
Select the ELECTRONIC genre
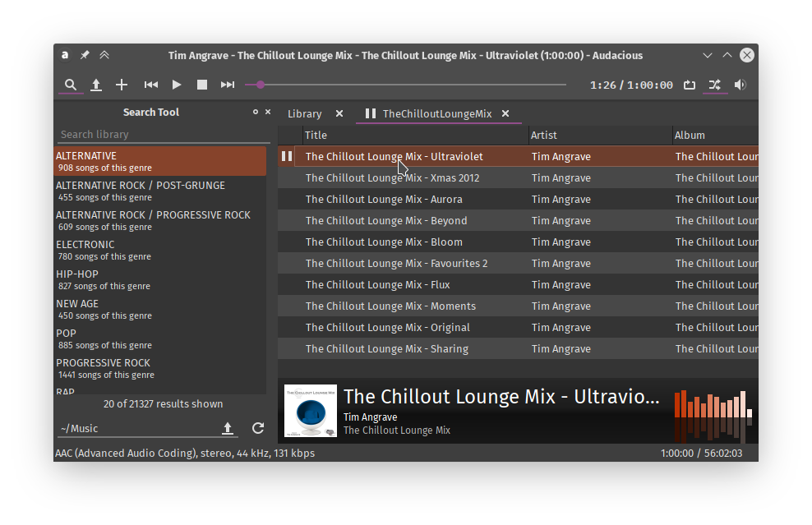[x=160, y=250]
